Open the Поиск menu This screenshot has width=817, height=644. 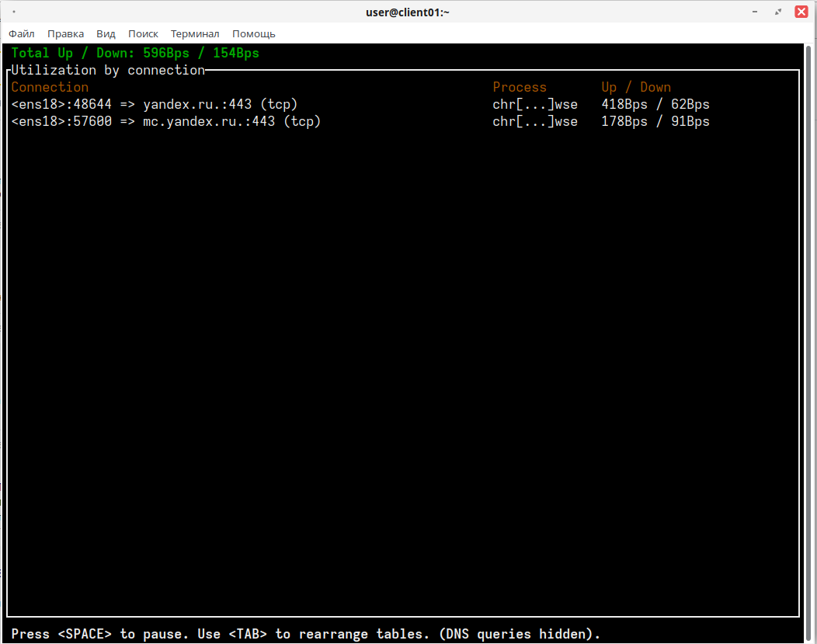click(x=143, y=34)
